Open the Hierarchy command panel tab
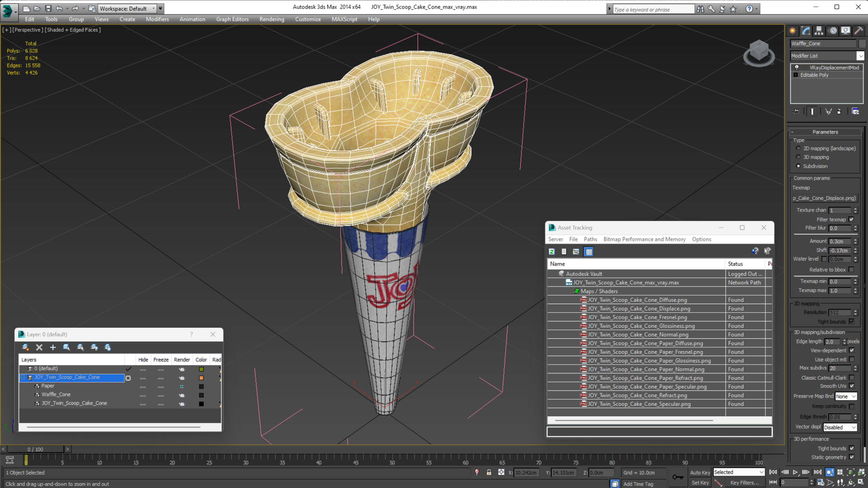Image resolution: width=868 pixels, height=488 pixels. (819, 31)
